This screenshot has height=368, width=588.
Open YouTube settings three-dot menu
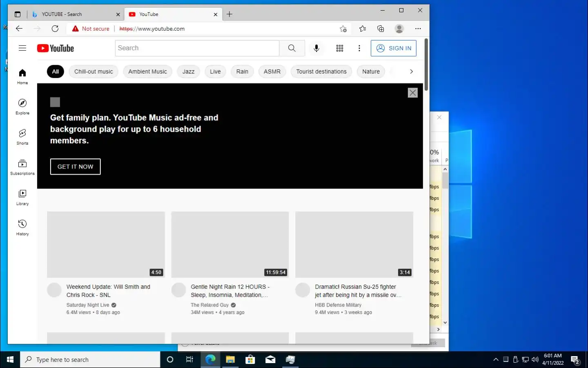(x=359, y=48)
